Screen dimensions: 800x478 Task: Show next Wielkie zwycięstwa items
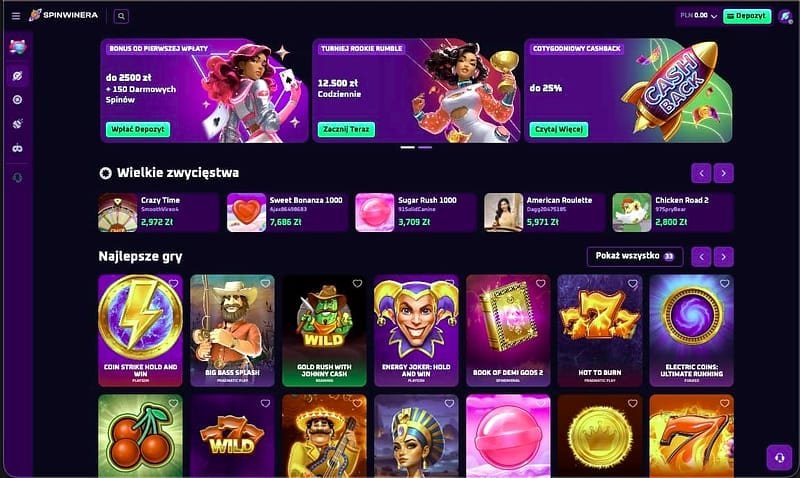point(723,173)
